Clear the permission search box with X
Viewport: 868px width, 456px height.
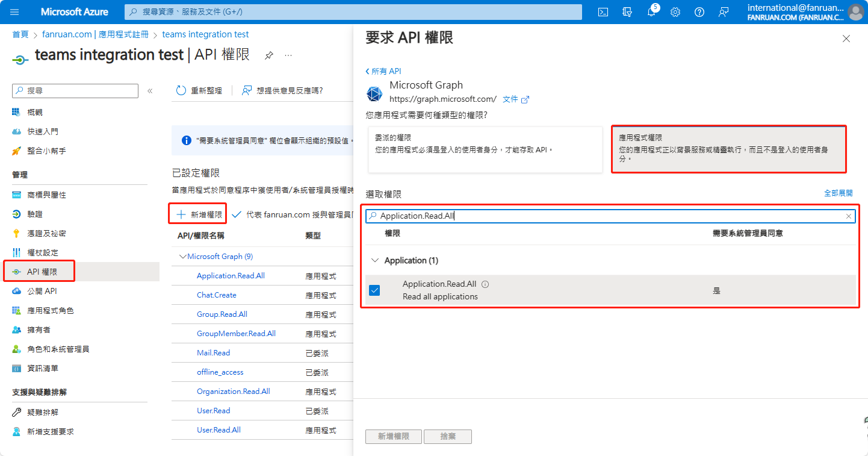849,216
